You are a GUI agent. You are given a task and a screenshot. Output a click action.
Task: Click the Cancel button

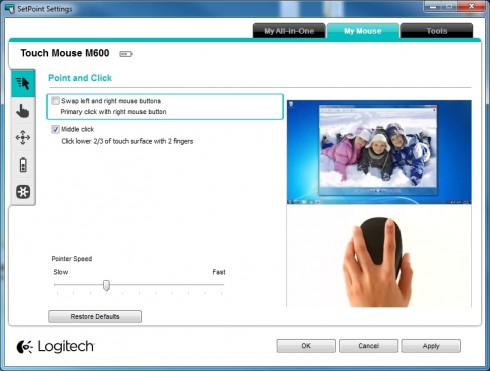coord(368,346)
